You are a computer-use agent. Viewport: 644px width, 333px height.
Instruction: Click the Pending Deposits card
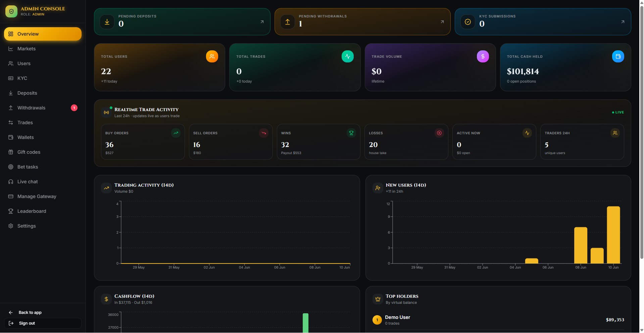coord(182,22)
